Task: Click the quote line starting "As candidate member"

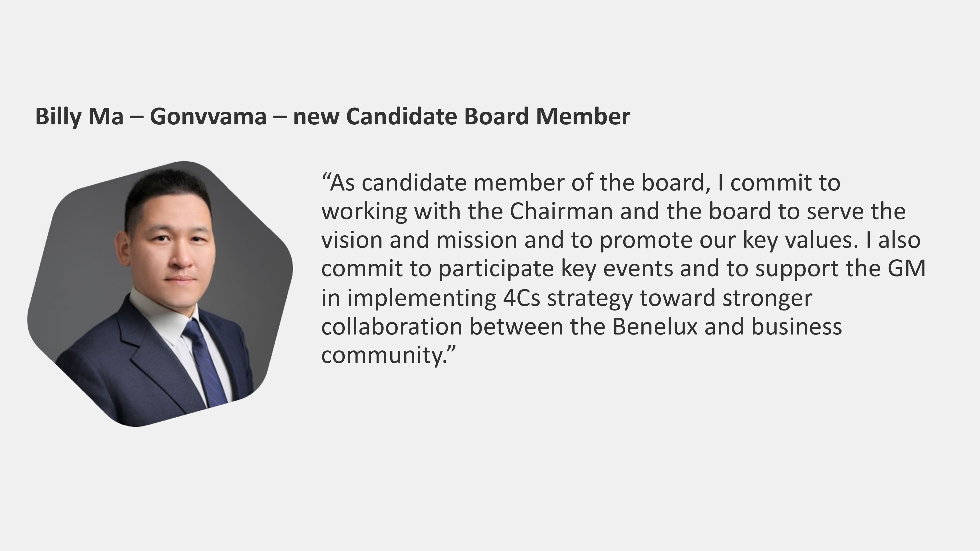Action: pos(581,183)
